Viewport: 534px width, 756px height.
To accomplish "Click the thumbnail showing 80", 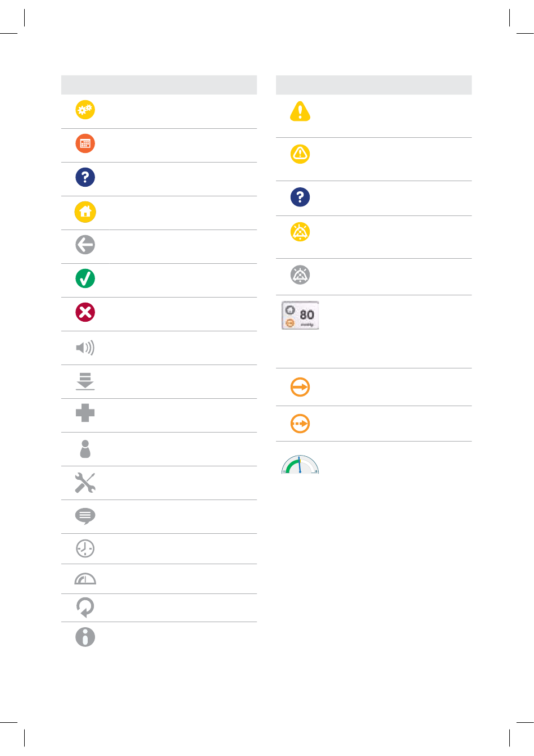I will [300, 315].
